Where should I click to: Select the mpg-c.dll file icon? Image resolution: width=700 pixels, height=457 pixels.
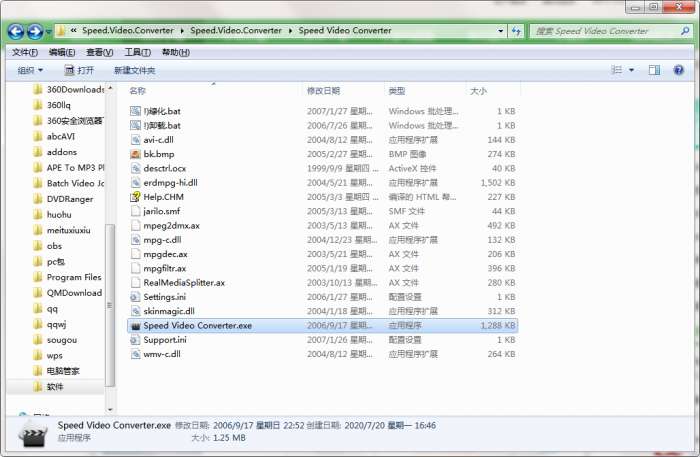(x=135, y=240)
